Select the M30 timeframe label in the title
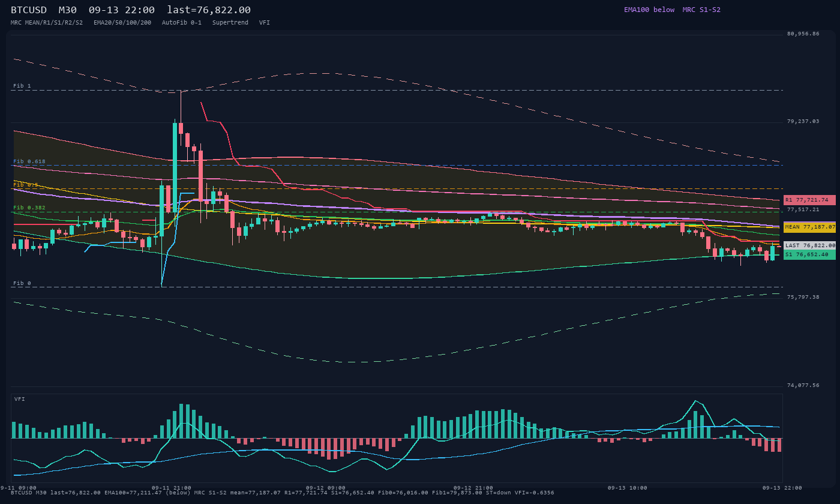840x504 pixels. 67,10
